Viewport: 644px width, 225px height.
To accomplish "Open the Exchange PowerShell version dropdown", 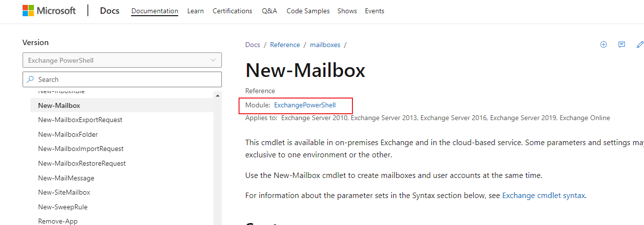I will (x=122, y=60).
